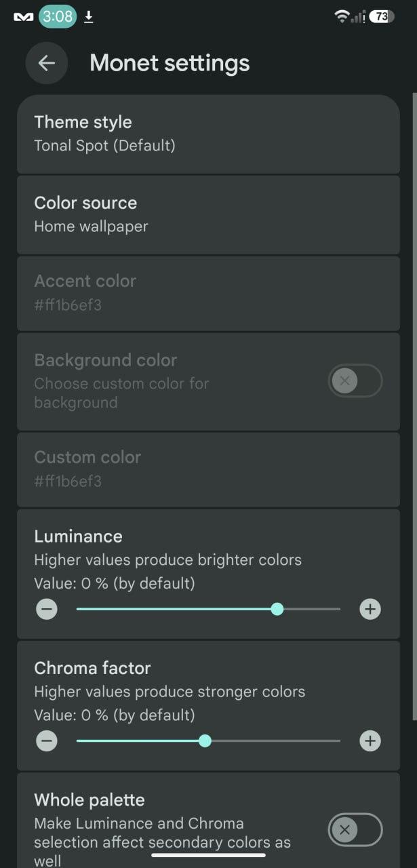Open the Theme style selector
This screenshot has width=417, height=868.
208,134
